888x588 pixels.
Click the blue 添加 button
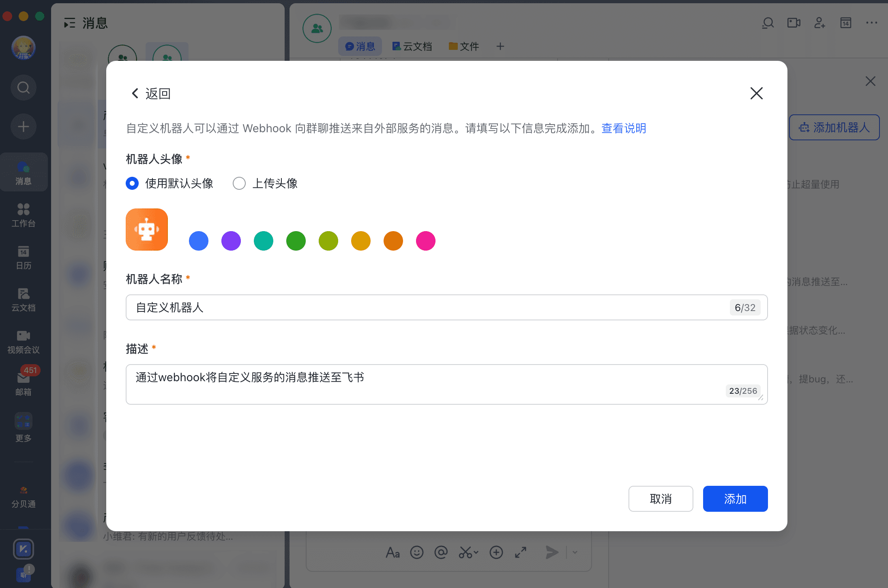(735, 499)
